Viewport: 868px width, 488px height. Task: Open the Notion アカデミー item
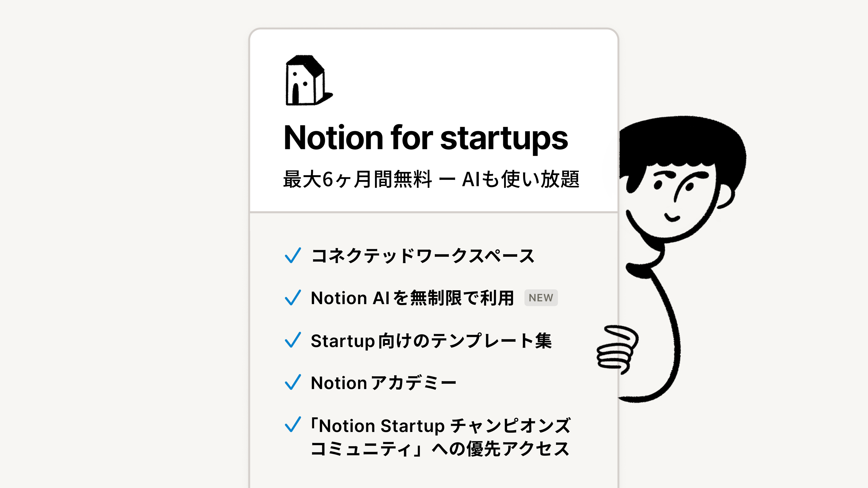coord(383,383)
